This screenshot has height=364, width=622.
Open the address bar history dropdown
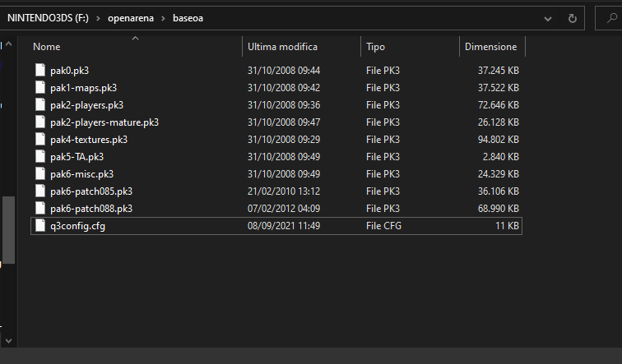[x=548, y=19]
